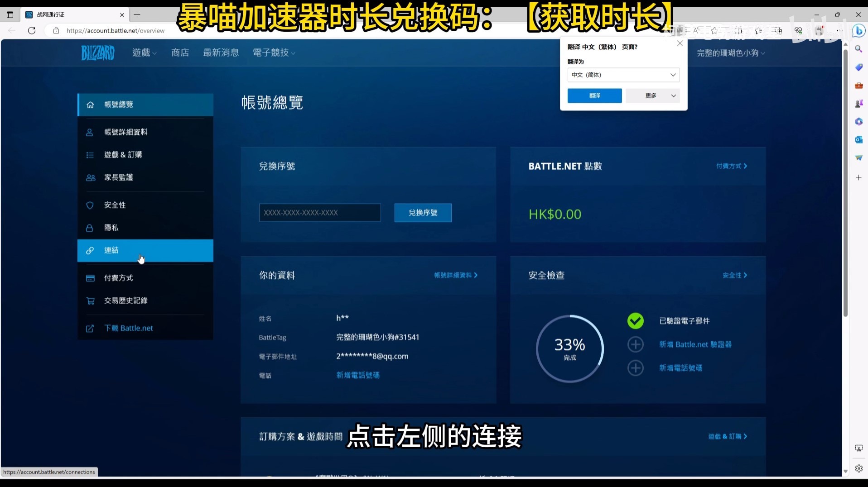Click the 新增電話號碼 link under 電話
868x487 pixels.
pyautogui.click(x=358, y=375)
